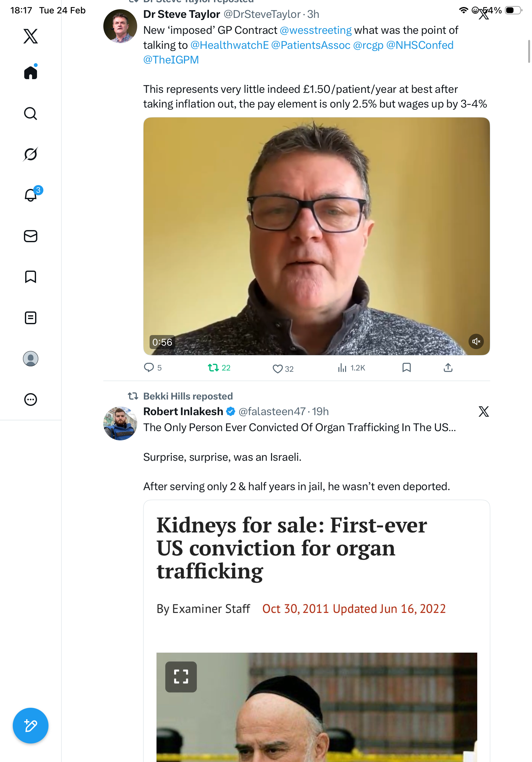Open the @HealthwatchE mention link

click(229, 45)
